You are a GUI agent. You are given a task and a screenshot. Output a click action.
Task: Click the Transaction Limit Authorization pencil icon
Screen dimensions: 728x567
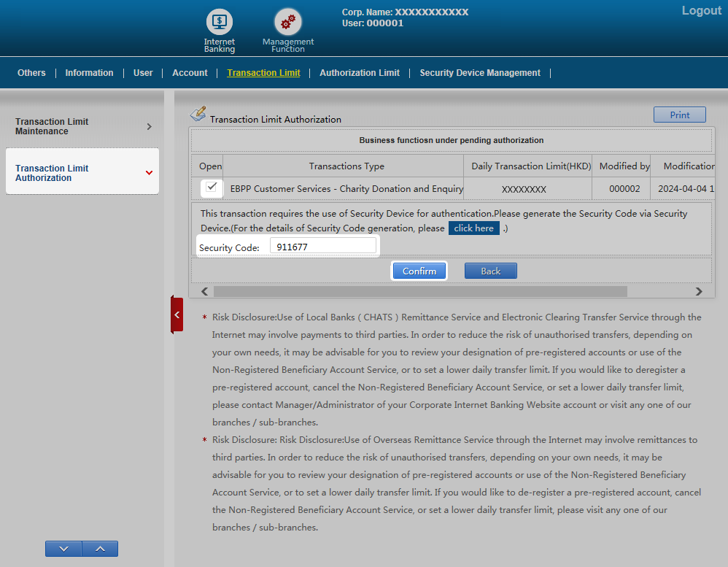pyautogui.click(x=198, y=115)
